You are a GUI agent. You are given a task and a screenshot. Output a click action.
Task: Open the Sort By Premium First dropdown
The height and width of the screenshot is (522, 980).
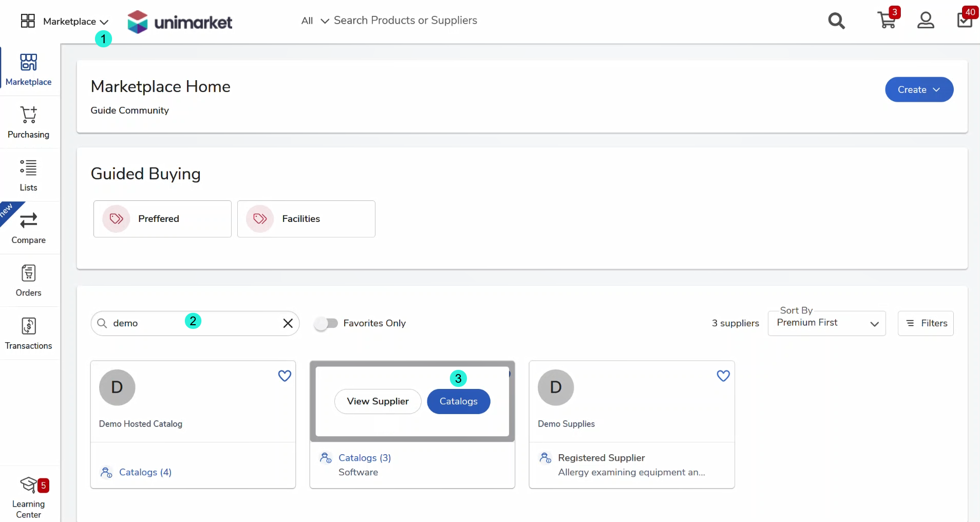pyautogui.click(x=826, y=324)
